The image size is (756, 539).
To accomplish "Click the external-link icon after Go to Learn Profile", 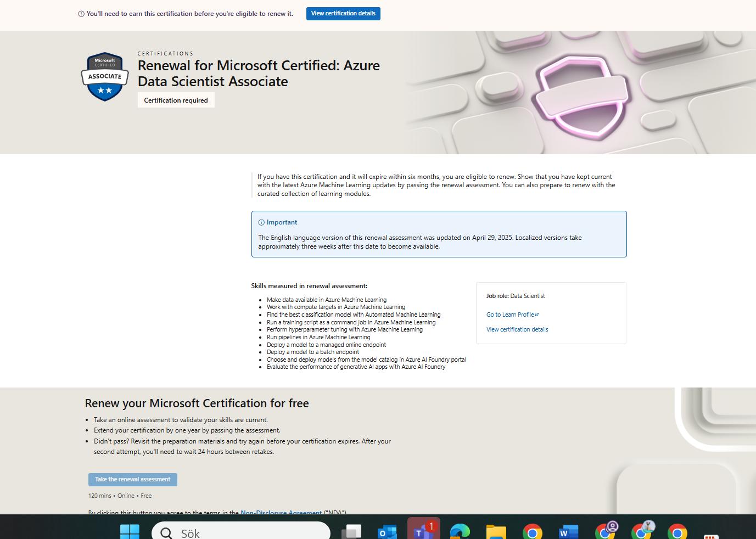I will pyautogui.click(x=537, y=315).
